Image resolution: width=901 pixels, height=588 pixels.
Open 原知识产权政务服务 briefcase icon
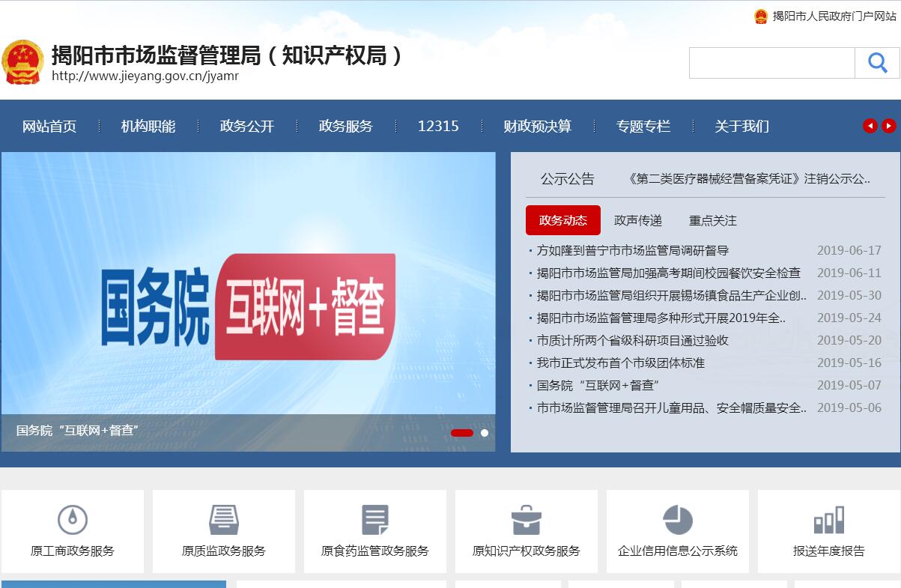pos(526,520)
